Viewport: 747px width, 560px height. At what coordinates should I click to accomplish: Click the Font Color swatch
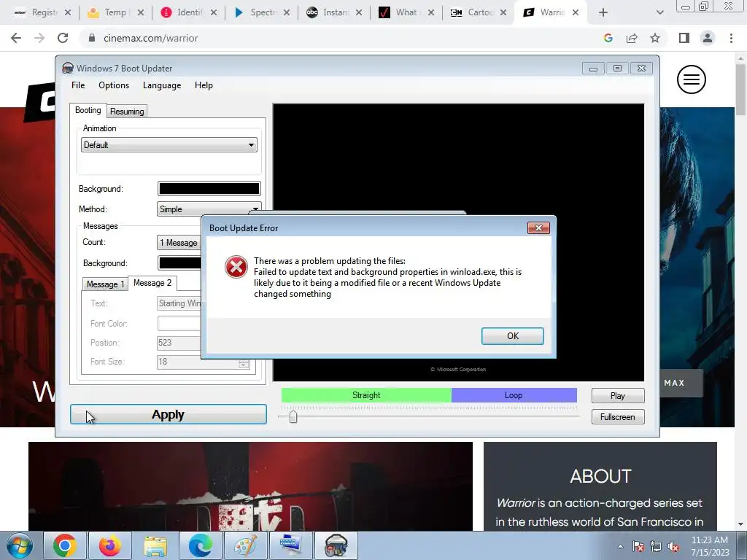[x=179, y=323]
